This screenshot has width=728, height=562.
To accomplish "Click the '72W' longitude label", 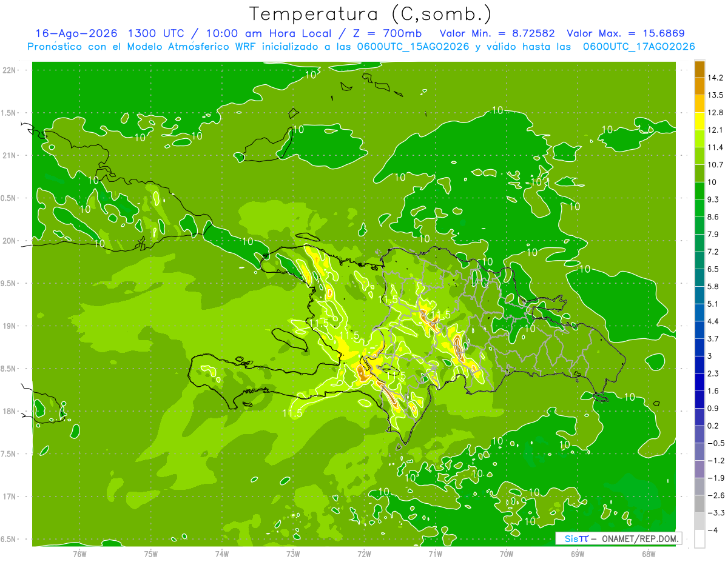I will (364, 554).
